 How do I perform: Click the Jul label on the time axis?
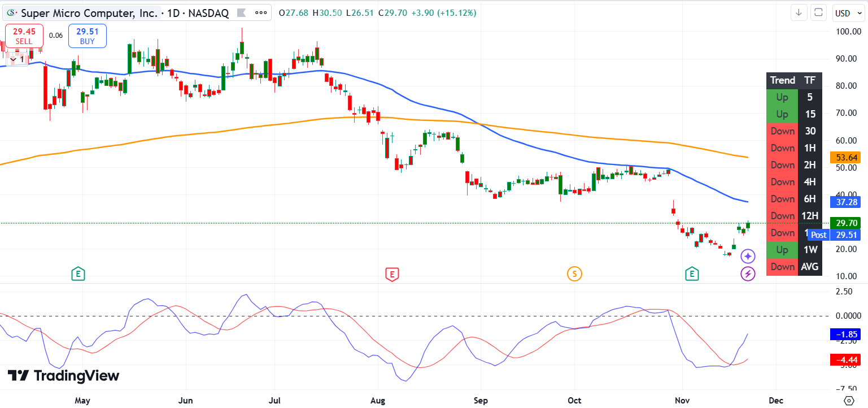pyautogui.click(x=274, y=401)
